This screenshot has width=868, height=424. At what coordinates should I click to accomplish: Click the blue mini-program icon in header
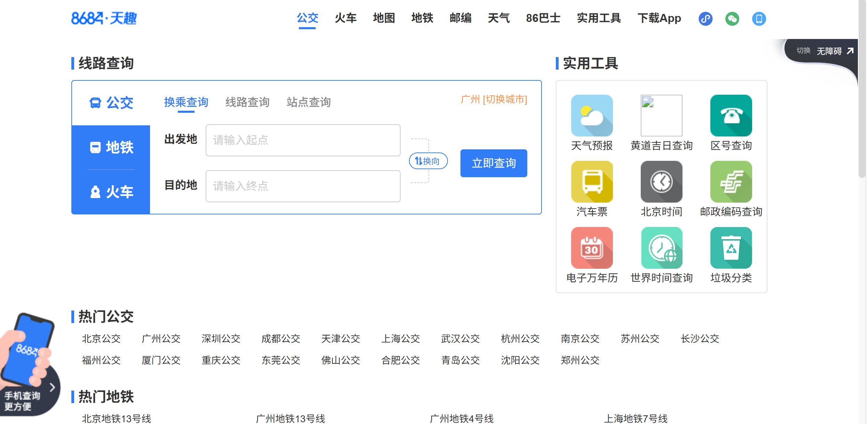705,18
